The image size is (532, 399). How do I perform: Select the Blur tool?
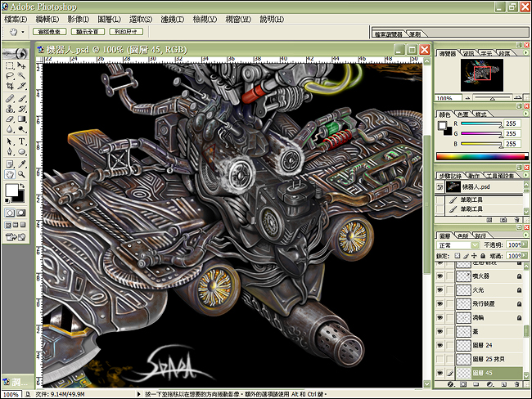coord(10,129)
